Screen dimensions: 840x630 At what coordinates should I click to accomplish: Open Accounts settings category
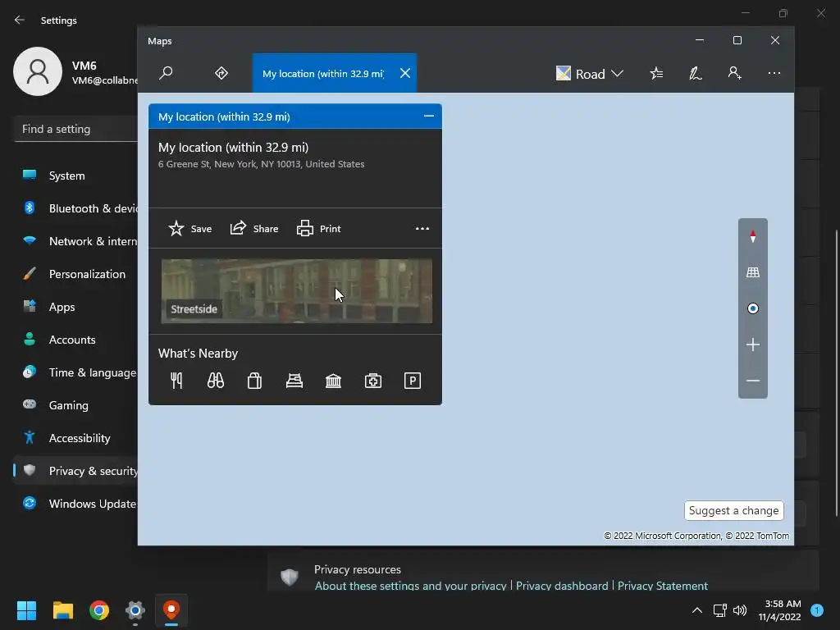pos(75,340)
